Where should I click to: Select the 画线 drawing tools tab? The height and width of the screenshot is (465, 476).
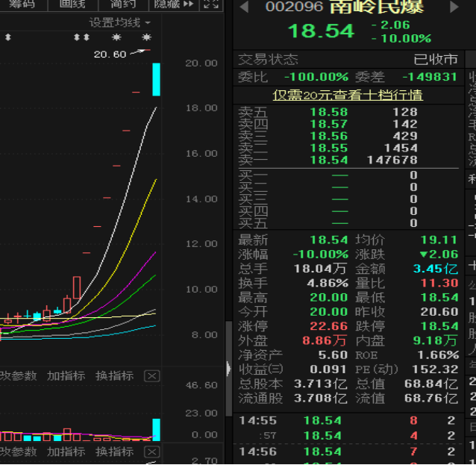point(72,4)
